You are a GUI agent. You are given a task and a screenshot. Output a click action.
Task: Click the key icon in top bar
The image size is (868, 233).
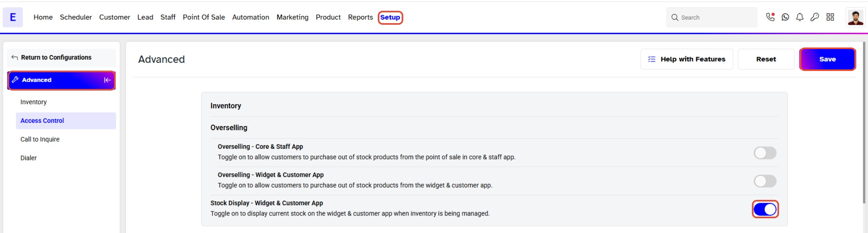pyautogui.click(x=815, y=17)
